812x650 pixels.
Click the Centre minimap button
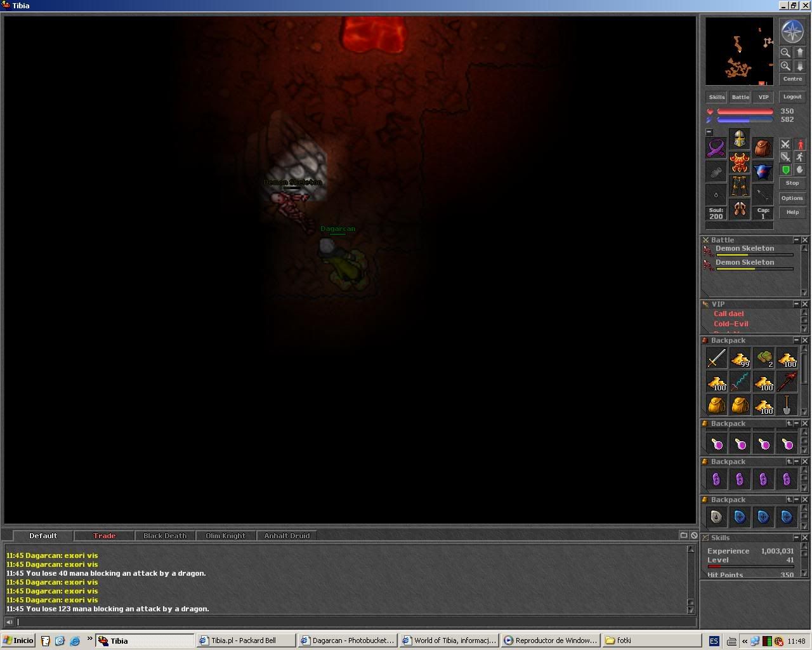click(x=792, y=79)
